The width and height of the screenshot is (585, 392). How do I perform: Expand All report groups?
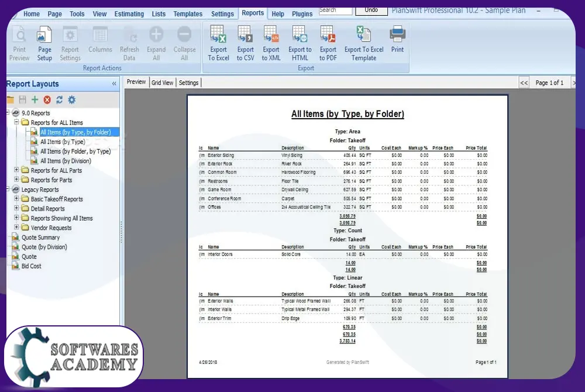point(156,44)
